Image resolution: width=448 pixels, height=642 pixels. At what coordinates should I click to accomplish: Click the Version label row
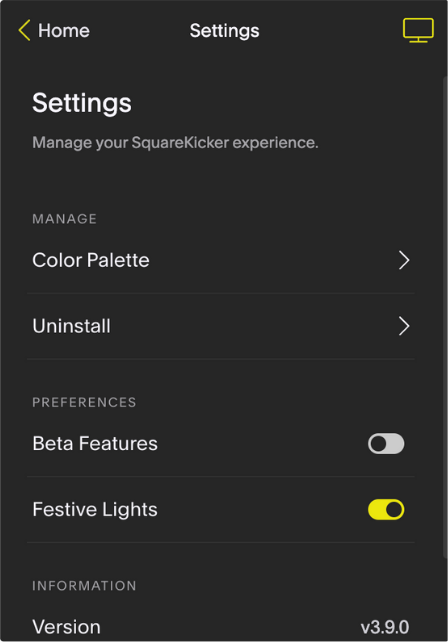(x=221, y=627)
